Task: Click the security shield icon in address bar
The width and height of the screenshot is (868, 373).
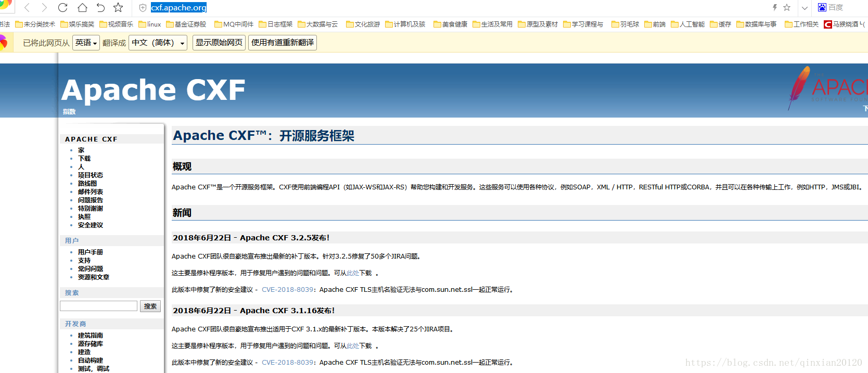Action: (143, 8)
